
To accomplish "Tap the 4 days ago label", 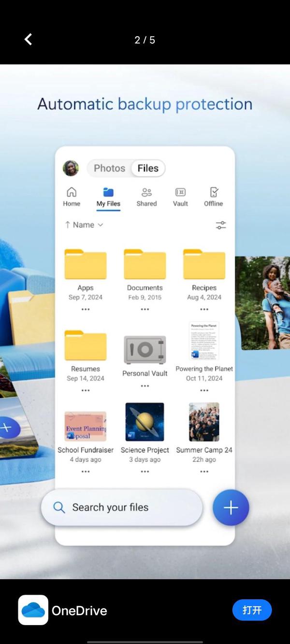I will pyautogui.click(x=86, y=459).
